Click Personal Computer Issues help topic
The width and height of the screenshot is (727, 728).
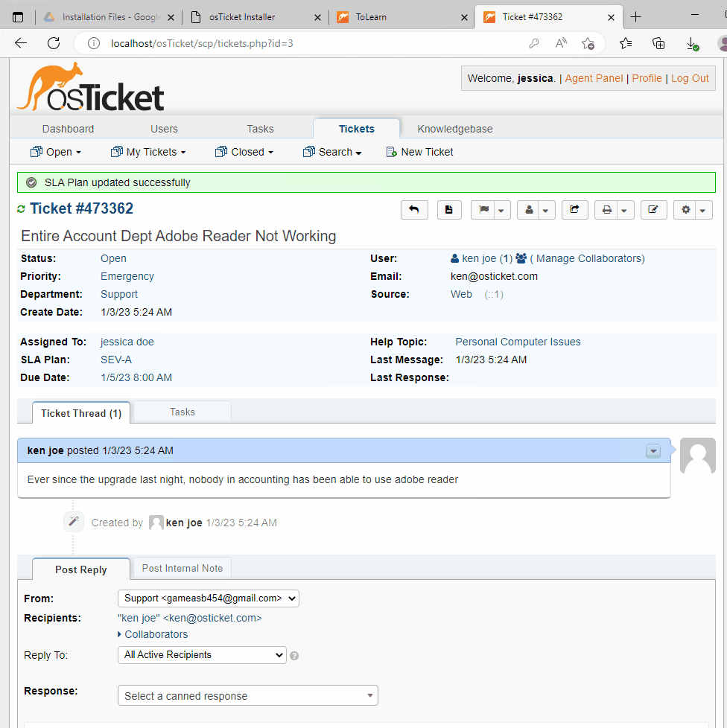pyautogui.click(x=518, y=342)
